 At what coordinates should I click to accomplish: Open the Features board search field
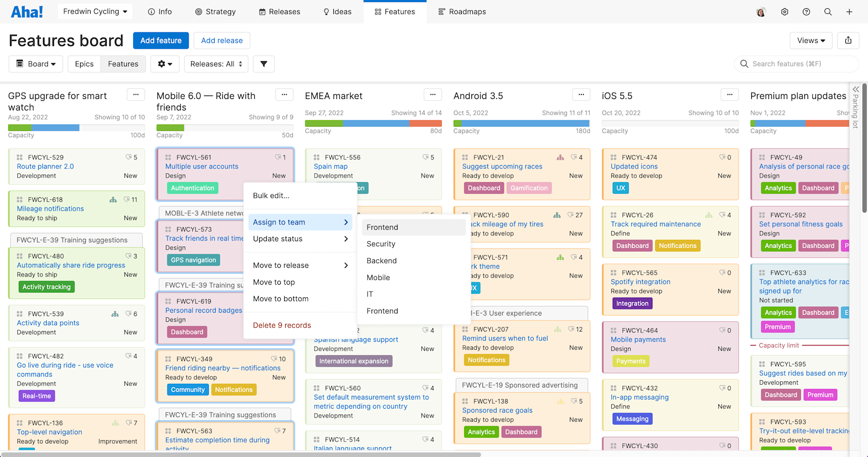click(796, 64)
